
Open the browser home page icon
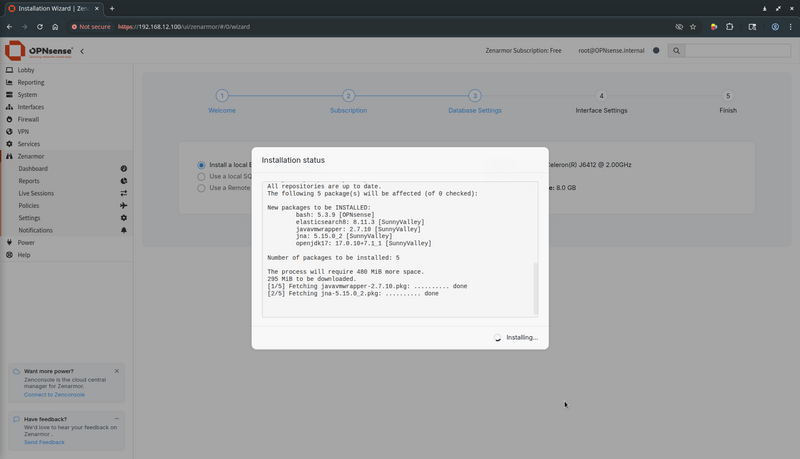click(x=55, y=27)
